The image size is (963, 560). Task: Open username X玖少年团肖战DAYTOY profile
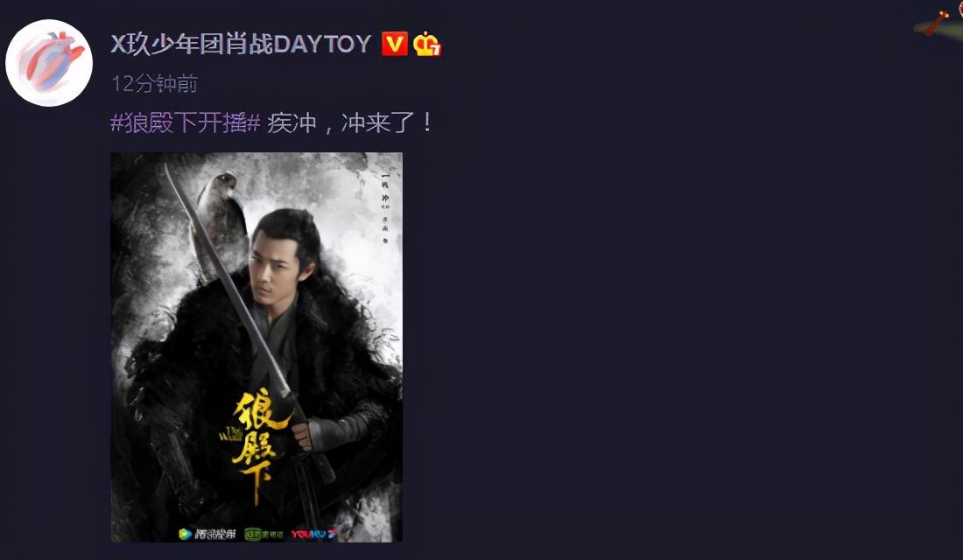241,44
